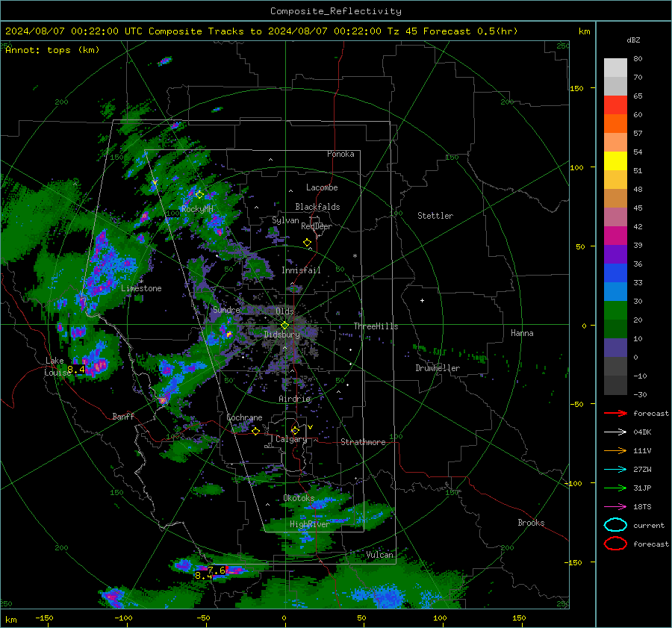Click the ThreeHills city label
The image size is (672, 628).
point(376,326)
